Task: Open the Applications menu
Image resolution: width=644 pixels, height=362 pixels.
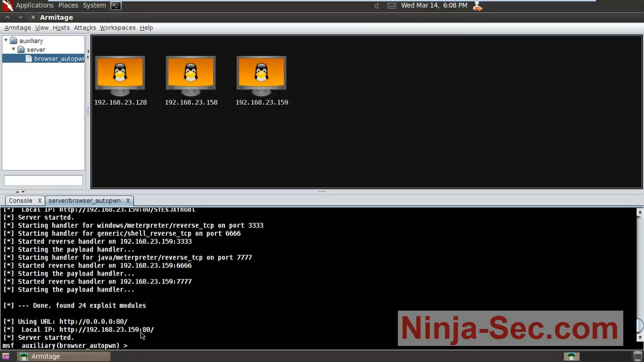Action: (x=35, y=6)
